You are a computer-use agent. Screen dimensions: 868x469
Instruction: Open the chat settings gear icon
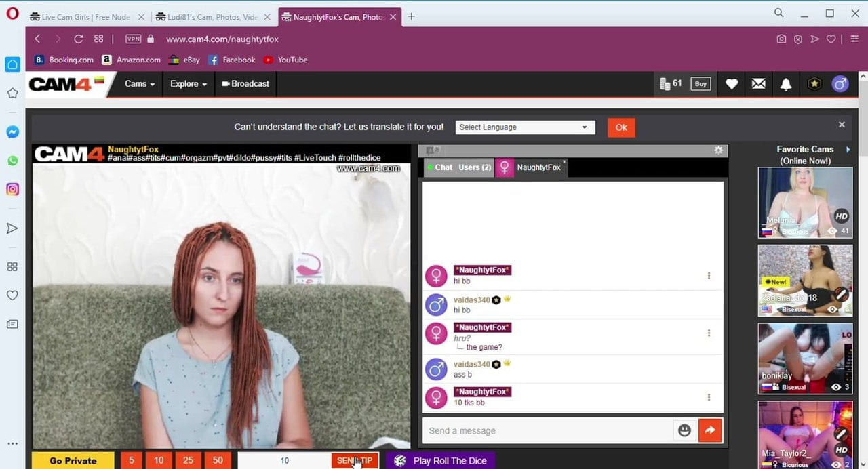click(718, 150)
